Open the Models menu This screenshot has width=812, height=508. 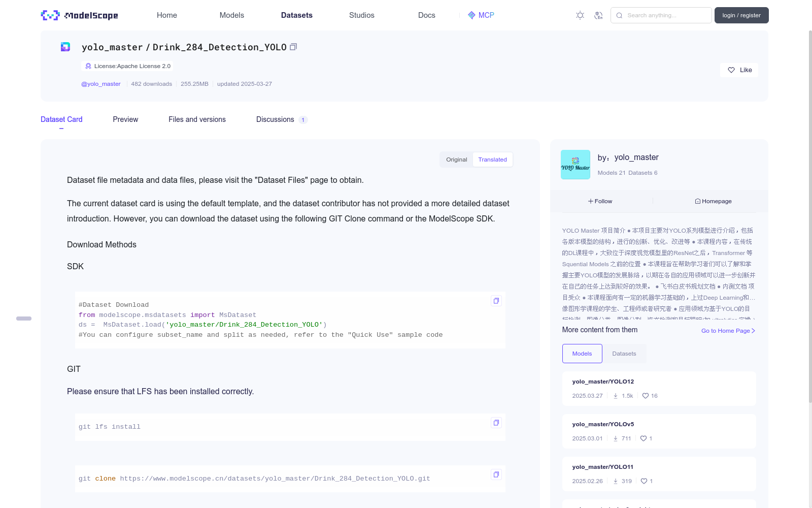point(232,15)
